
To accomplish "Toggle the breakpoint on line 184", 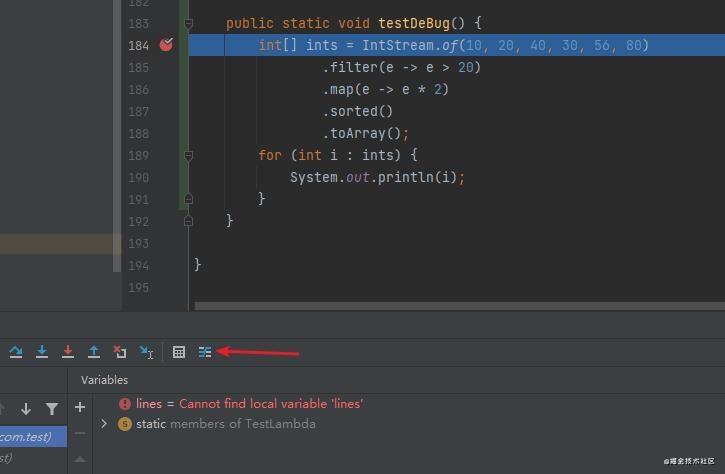I will 166,45.
